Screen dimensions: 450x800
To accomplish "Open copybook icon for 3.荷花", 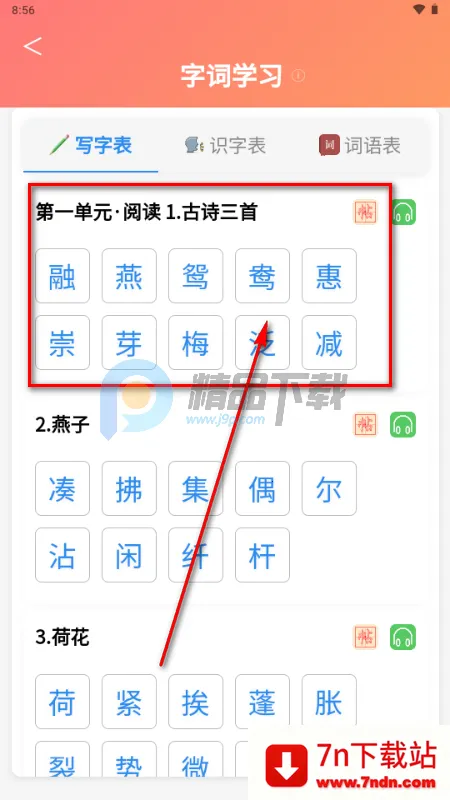I will [365, 637].
